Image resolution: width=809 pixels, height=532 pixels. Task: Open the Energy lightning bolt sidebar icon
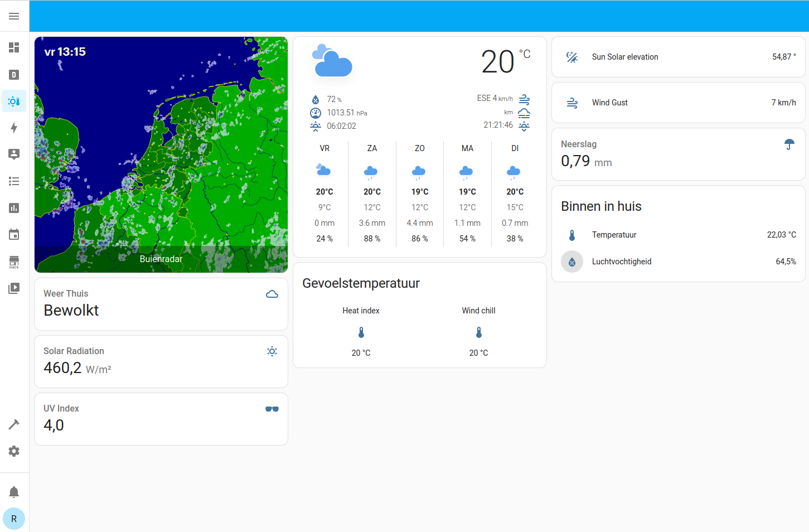tap(14, 128)
